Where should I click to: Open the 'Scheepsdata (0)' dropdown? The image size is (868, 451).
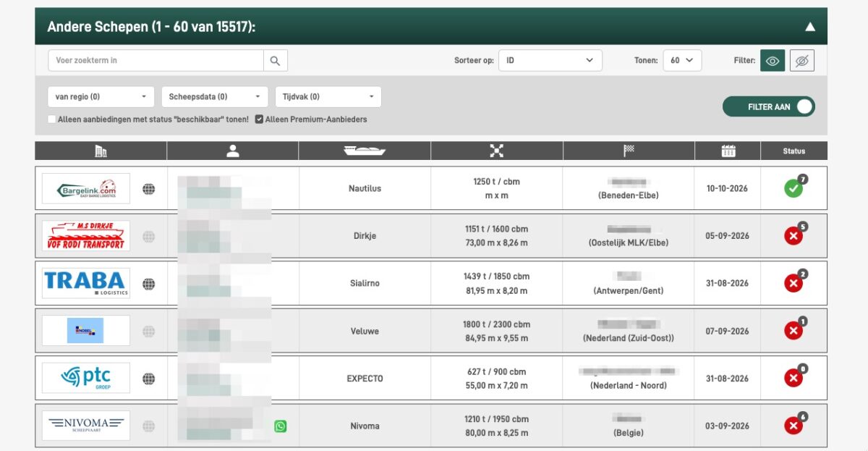click(215, 96)
